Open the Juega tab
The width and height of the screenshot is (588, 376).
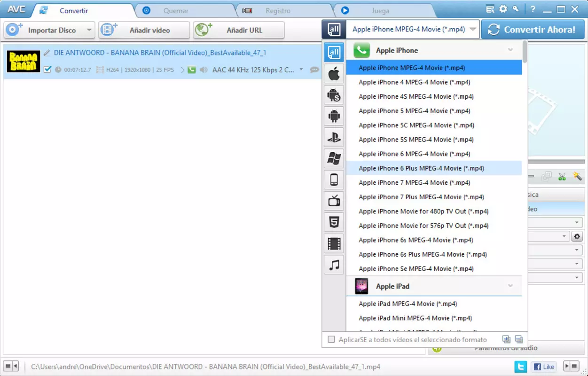pos(380,10)
